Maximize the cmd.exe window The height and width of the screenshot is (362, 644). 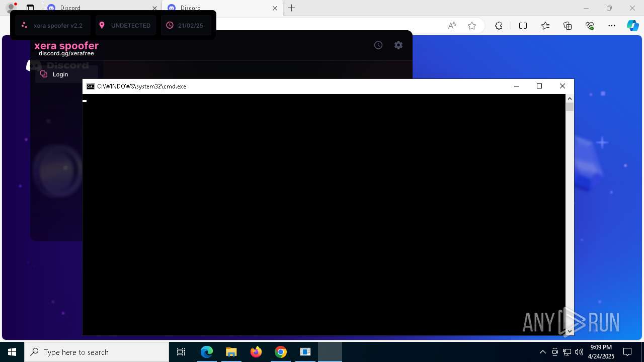539,86
